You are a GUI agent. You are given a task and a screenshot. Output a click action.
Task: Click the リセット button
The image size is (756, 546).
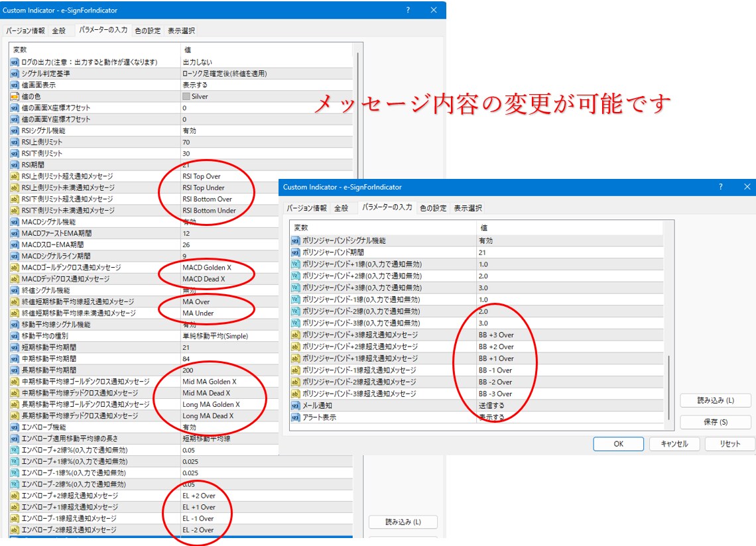coord(730,444)
